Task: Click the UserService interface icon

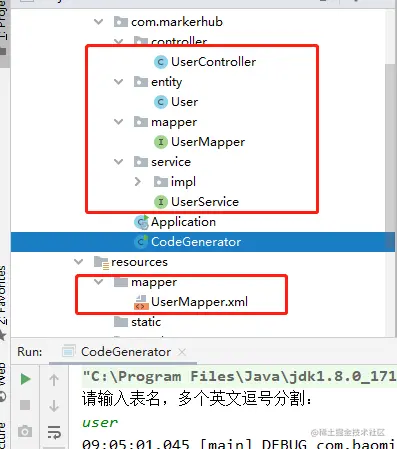Action: pyautogui.click(x=161, y=202)
